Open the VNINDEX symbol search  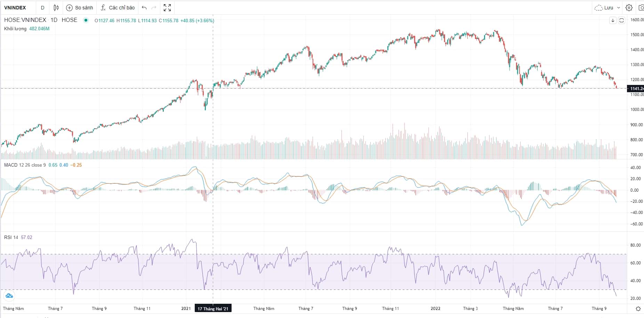coord(15,8)
